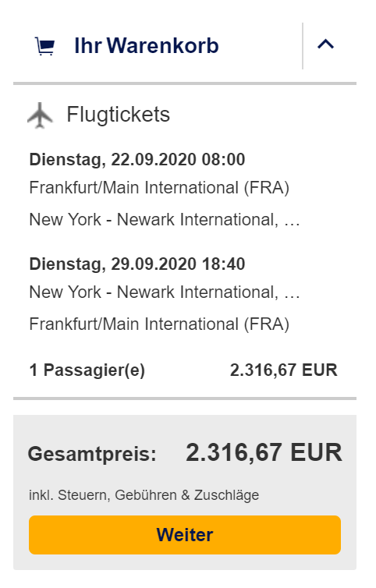Click the airplane icon beside Flugtickets
376x588 pixels.
pyautogui.click(x=40, y=115)
